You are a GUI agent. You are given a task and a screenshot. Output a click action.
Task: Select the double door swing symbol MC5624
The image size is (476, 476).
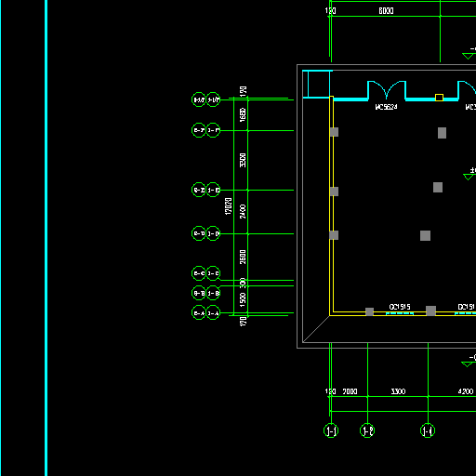387,90
